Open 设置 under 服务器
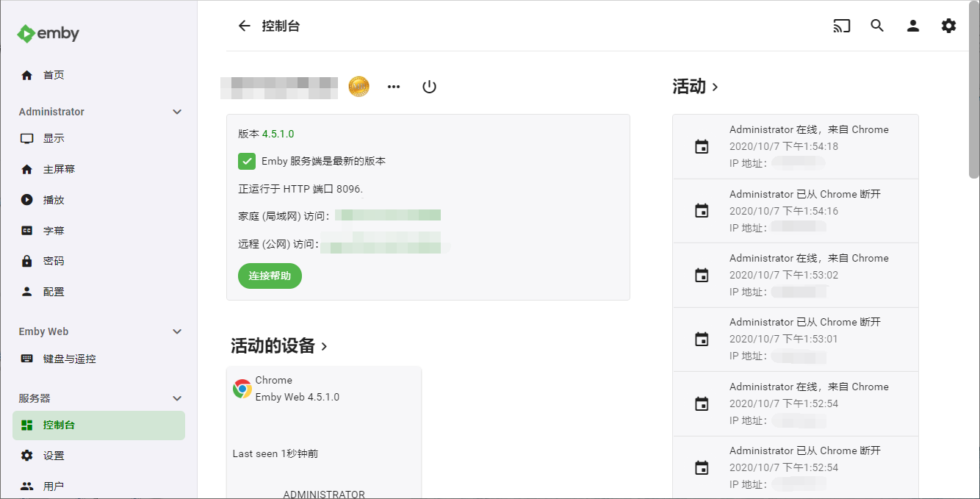This screenshot has height=499, width=980. 98,456
